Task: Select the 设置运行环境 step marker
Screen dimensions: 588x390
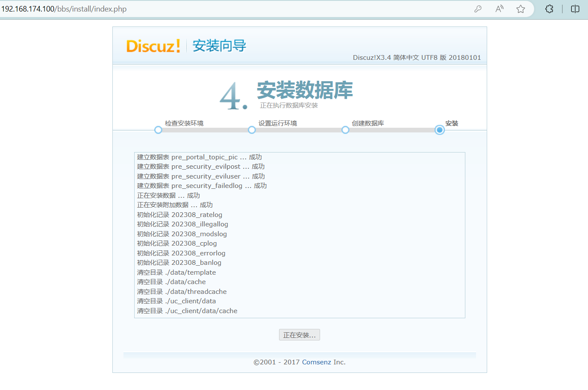Action: tap(252, 130)
